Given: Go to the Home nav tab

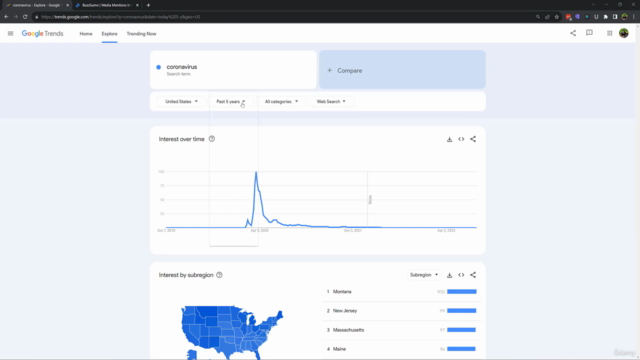Looking at the screenshot, I should (x=86, y=34).
